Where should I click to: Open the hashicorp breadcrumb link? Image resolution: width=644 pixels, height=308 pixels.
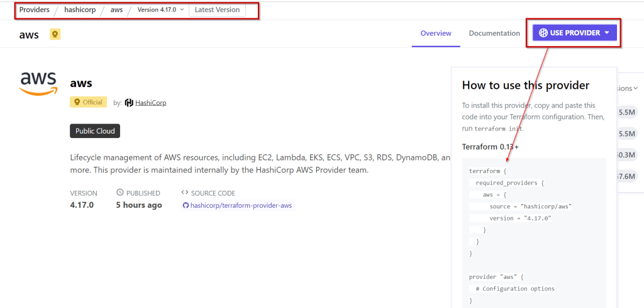click(80, 10)
